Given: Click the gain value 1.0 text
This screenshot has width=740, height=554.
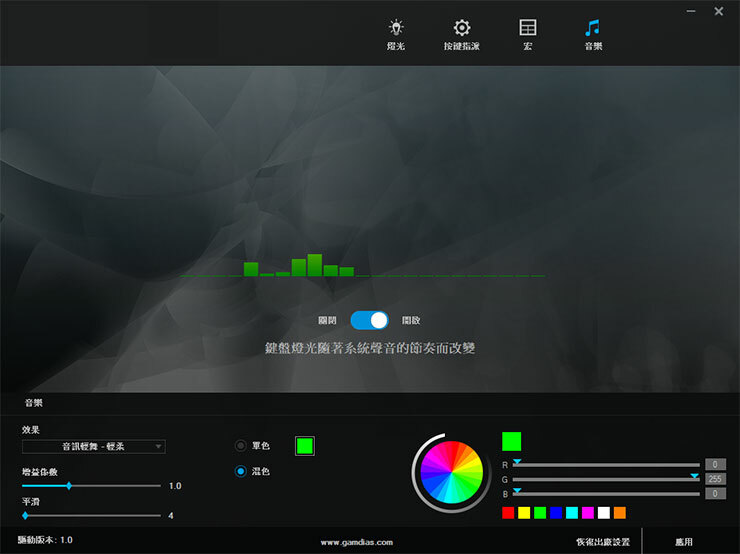Looking at the screenshot, I should [x=175, y=486].
